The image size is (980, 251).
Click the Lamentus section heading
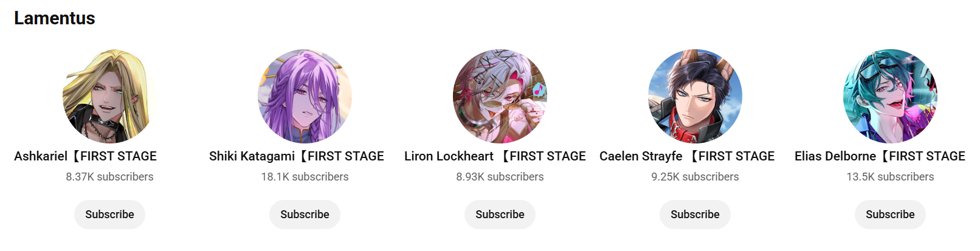[55, 18]
